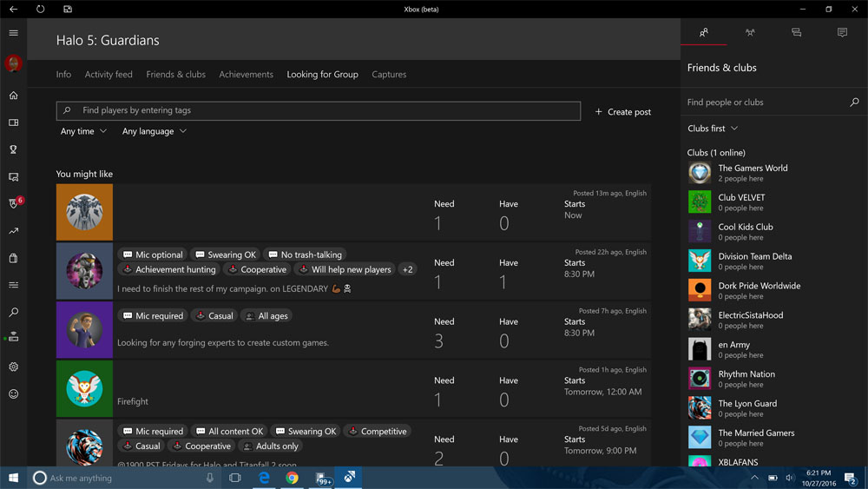
Task: Open Cool Kids Club
Action: [774, 232]
